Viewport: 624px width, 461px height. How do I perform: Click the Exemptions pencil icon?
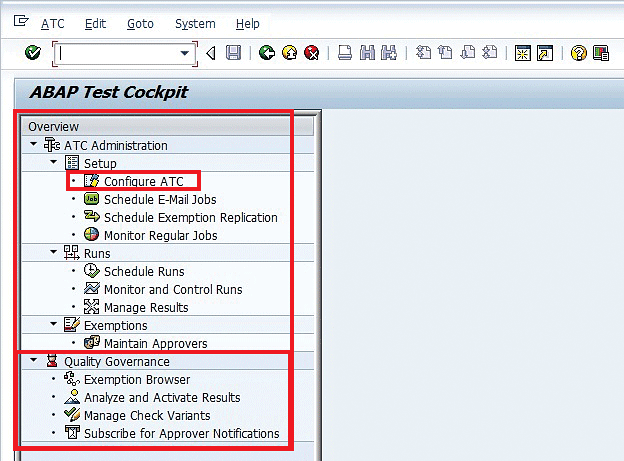[72, 325]
